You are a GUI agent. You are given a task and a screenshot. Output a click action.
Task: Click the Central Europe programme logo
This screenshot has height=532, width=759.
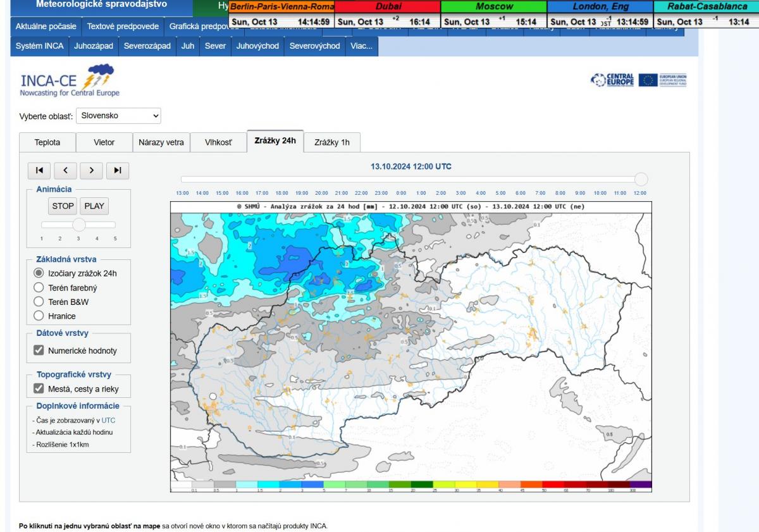coord(612,80)
